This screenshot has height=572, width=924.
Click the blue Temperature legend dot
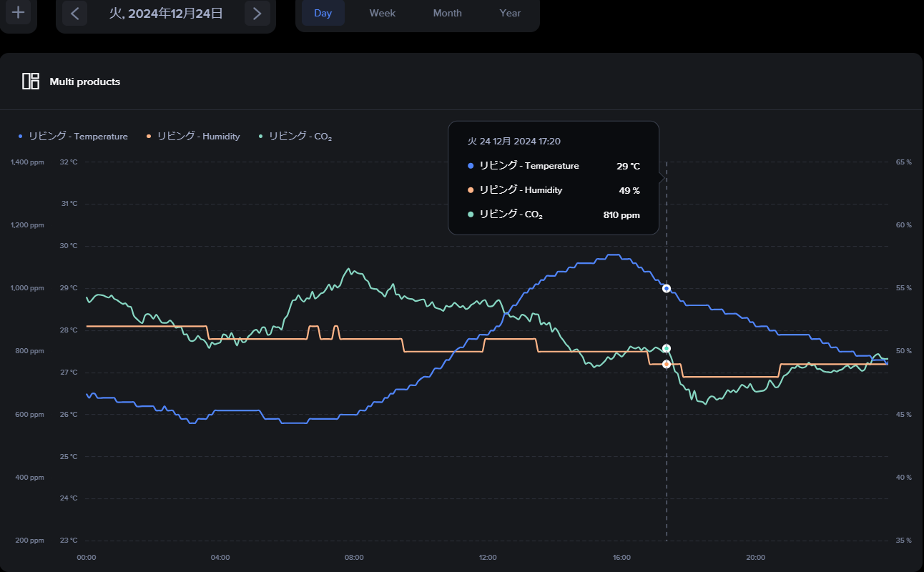[x=21, y=136]
